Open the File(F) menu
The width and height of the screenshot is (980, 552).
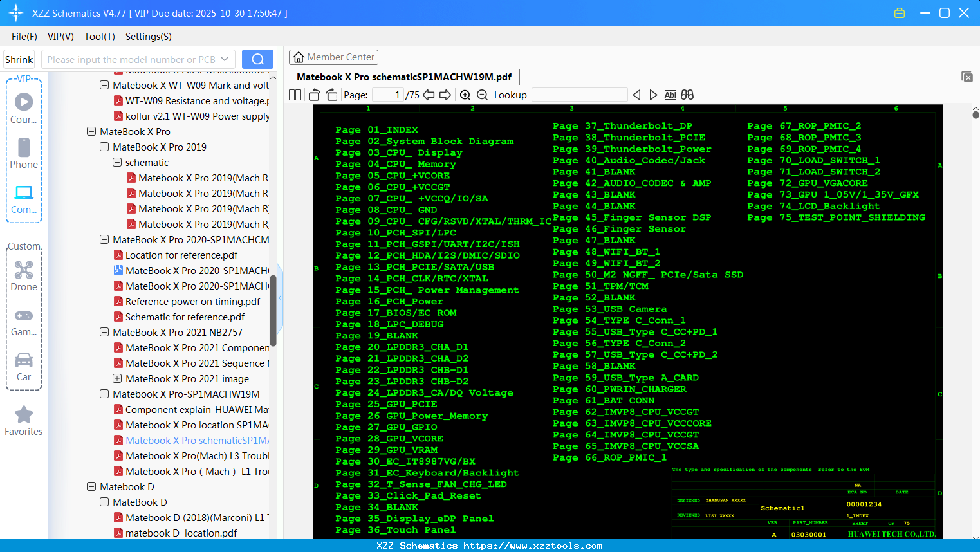(24, 37)
